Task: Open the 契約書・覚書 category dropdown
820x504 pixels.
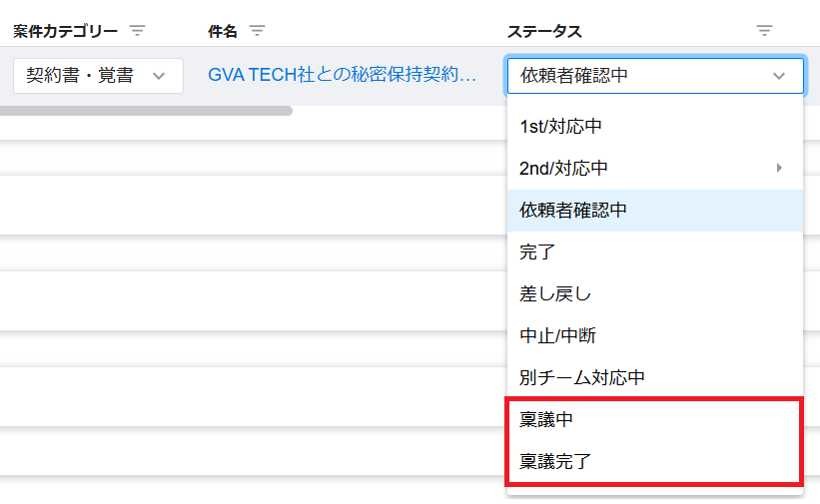Action: [x=98, y=76]
